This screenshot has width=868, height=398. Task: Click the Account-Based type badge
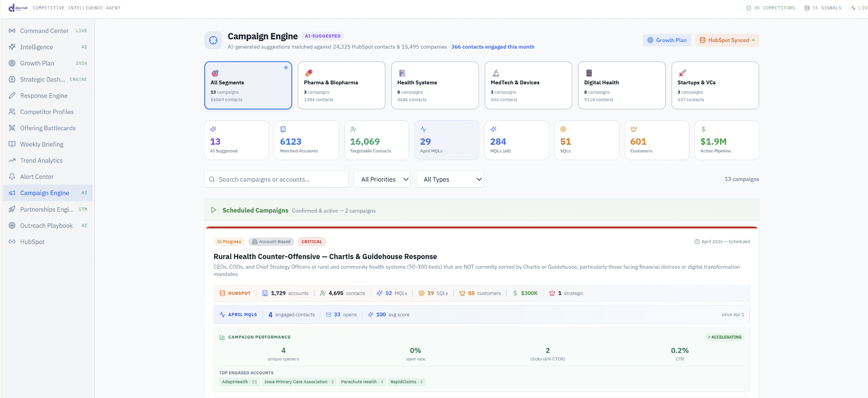271,242
